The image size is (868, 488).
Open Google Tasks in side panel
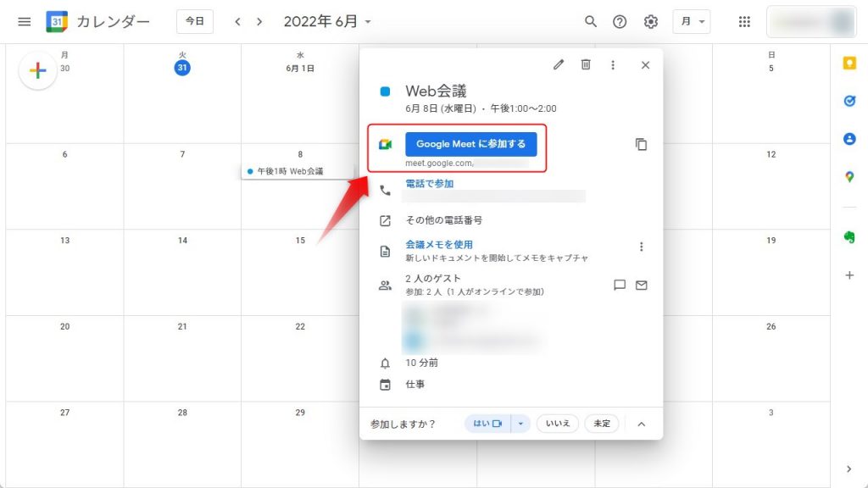pos(849,101)
